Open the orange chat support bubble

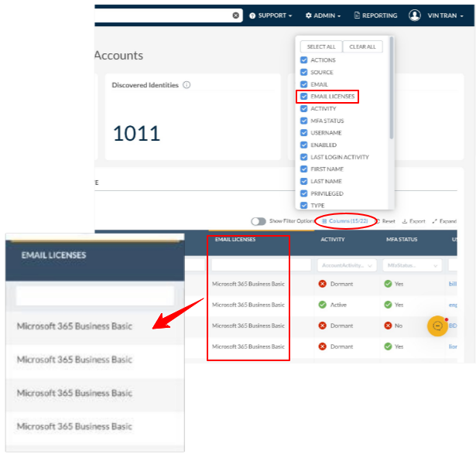437,326
